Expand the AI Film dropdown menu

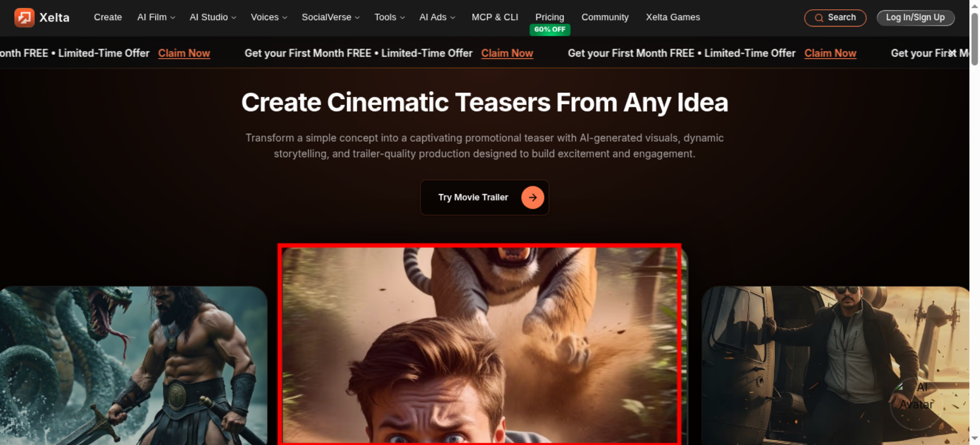pos(156,17)
